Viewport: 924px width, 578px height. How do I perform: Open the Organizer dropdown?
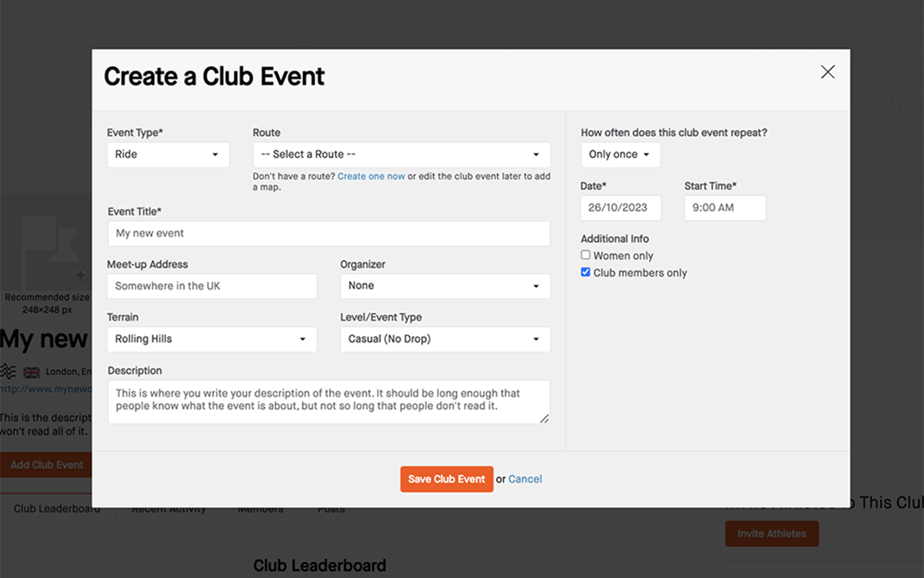445,286
